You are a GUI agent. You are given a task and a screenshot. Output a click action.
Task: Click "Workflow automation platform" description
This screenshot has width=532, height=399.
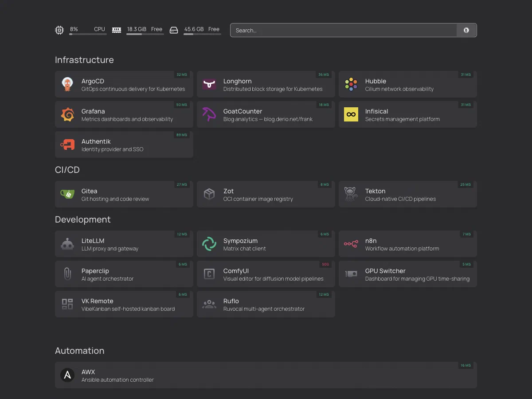pyautogui.click(x=402, y=249)
